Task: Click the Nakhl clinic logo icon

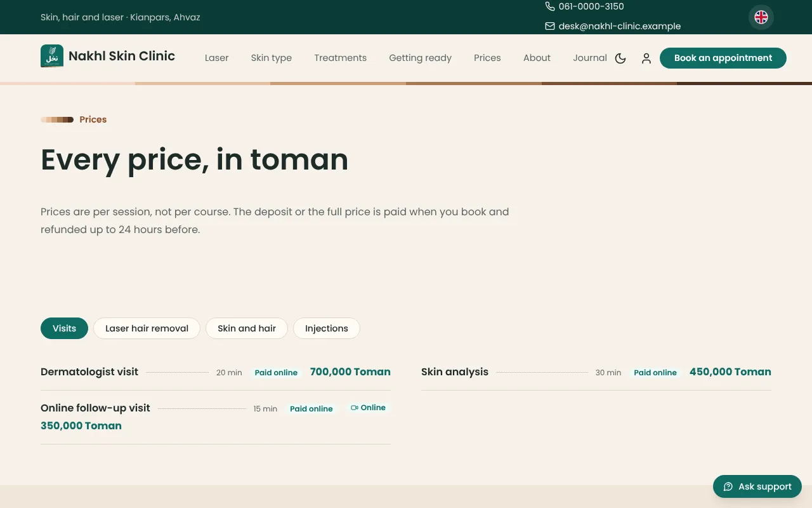Action: 52,56
